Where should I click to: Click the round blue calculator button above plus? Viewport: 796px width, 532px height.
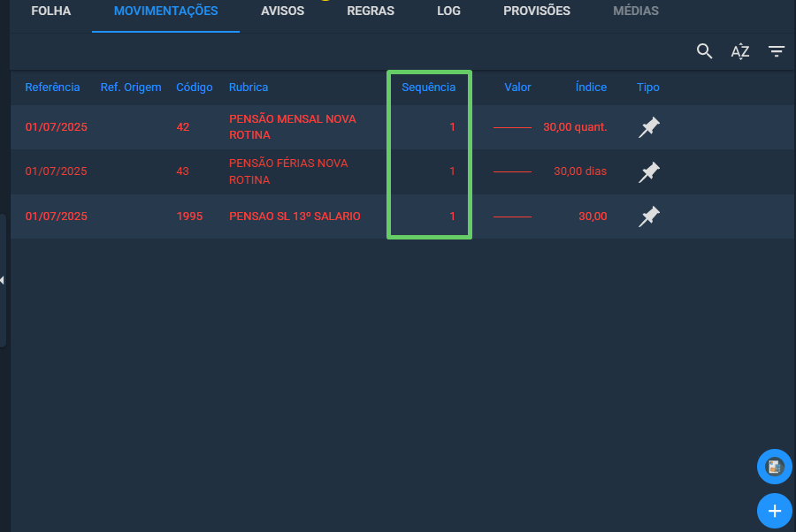pyautogui.click(x=774, y=467)
